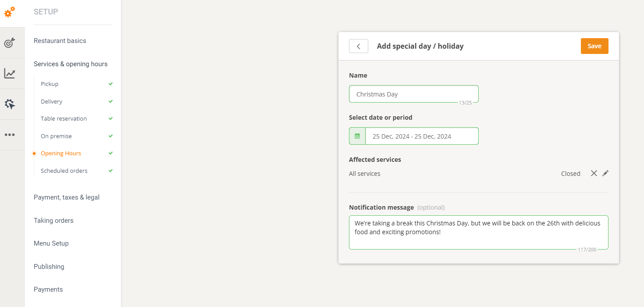Click the gear with cursor sidebar icon

coord(10,104)
